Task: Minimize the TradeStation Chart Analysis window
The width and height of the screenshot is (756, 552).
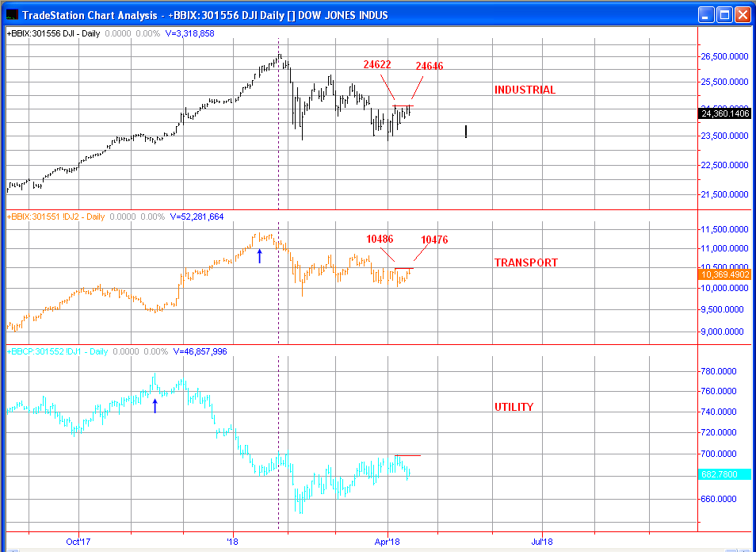Action: coord(706,14)
